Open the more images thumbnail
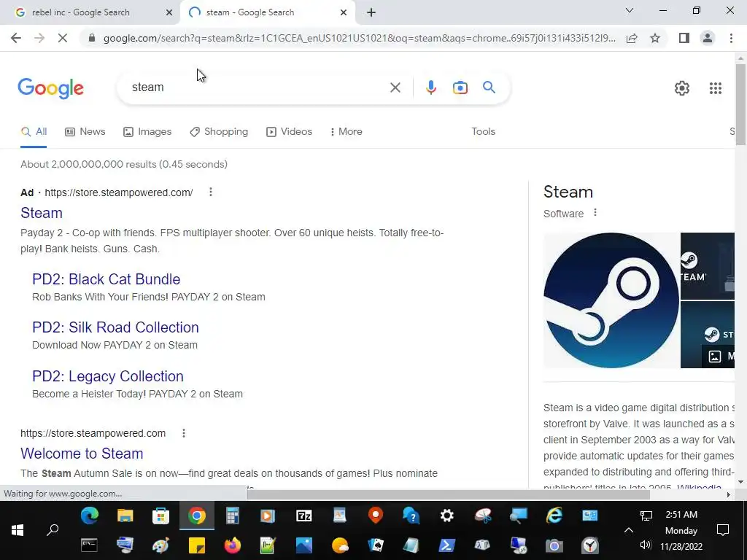This screenshot has height=560, width=747. click(x=708, y=335)
